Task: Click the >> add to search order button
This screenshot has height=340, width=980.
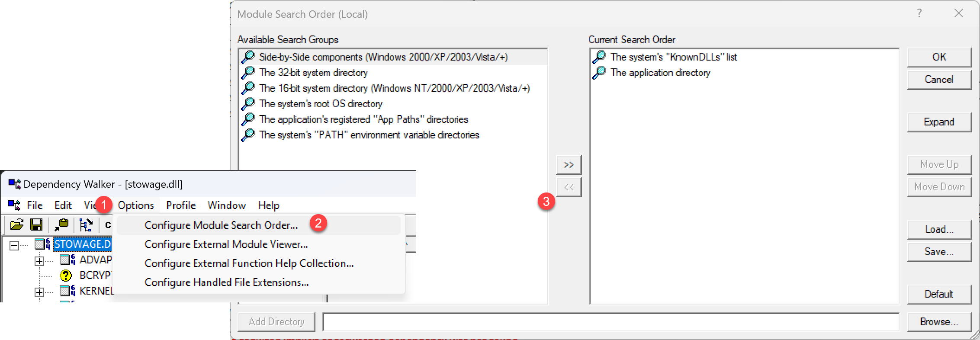Action: (569, 164)
